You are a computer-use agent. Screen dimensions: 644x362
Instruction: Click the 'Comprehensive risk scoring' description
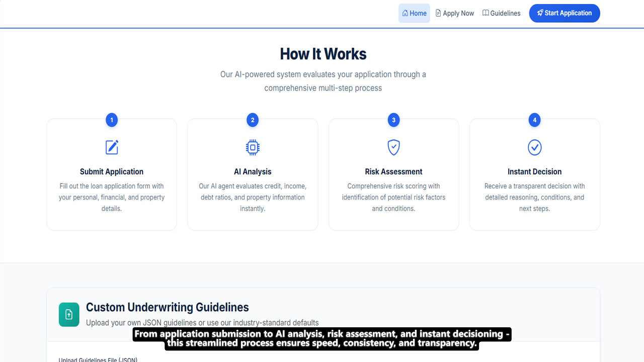point(393,197)
